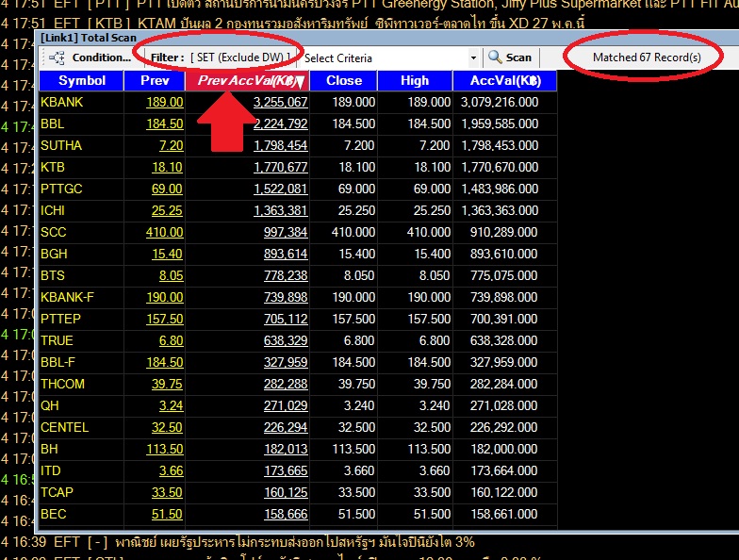Sort by AccVal(KB) column header

tap(505, 81)
